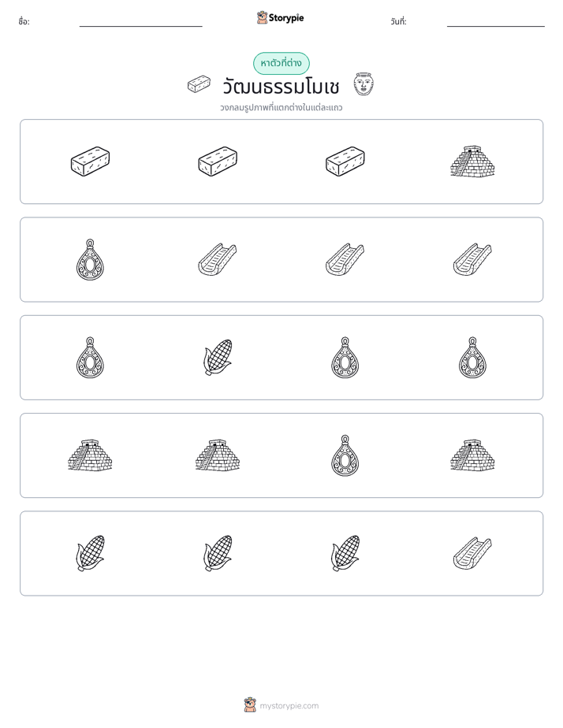Pick the pendant in the fourth row
This screenshot has height=728, width=563.
point(345,455)
